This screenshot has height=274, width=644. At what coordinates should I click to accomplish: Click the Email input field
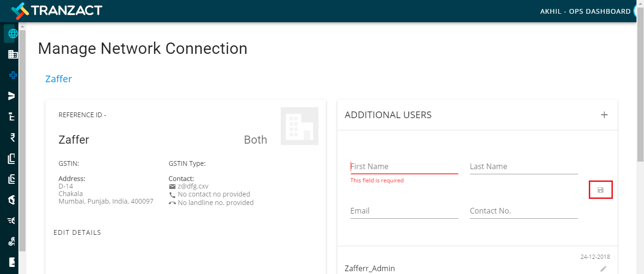(x=404, y=211)
